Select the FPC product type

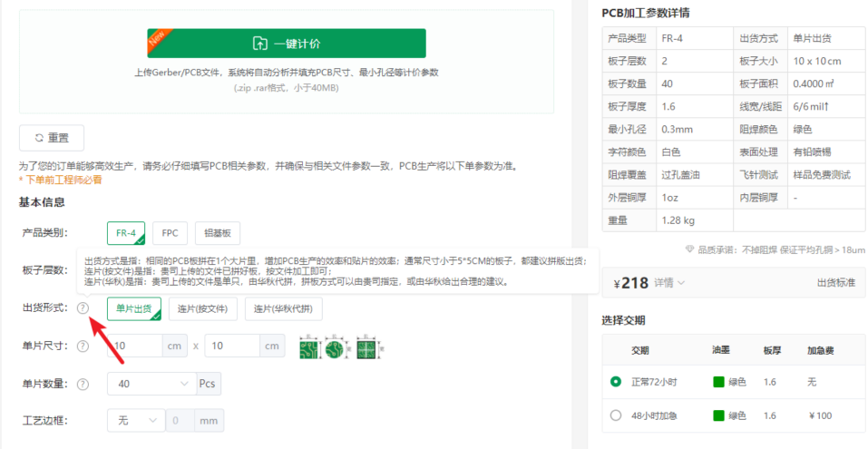pos(170,233)
